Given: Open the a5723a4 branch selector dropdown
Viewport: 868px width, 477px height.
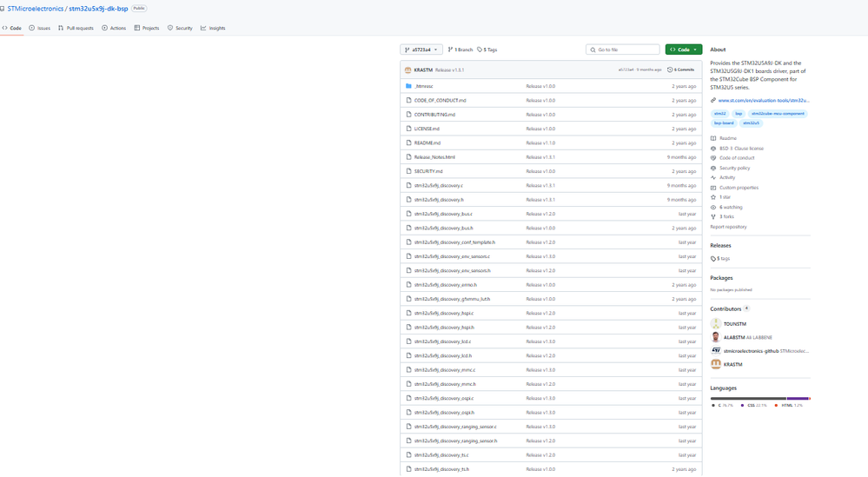Looking at the screenshot, I should pyautogui.click(x=421, y=50).
